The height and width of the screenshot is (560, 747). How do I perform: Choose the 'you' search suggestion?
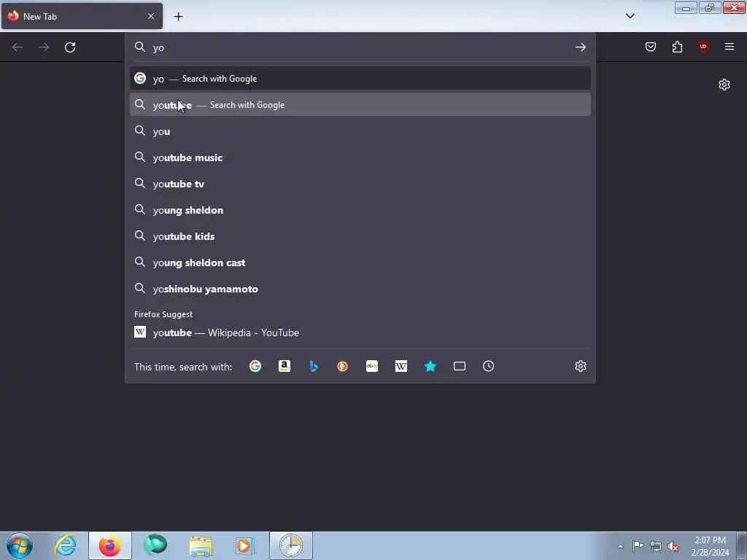tap(360, 131)
